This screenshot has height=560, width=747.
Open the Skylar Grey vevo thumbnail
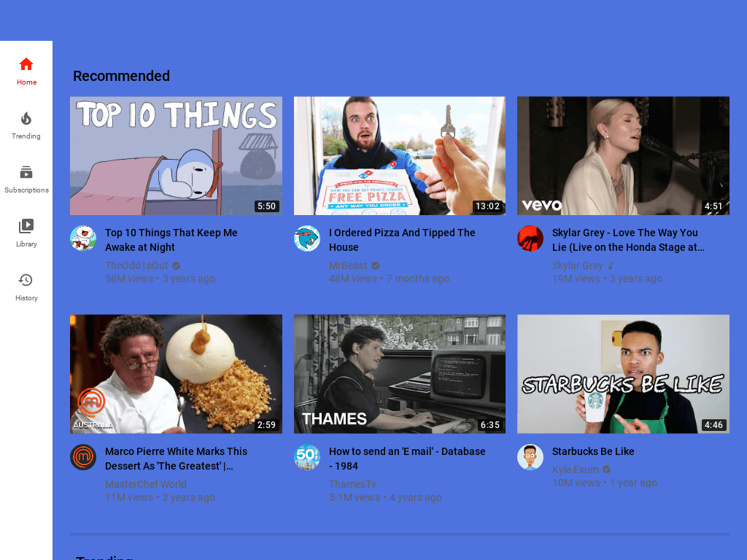(x=623, y=156)
